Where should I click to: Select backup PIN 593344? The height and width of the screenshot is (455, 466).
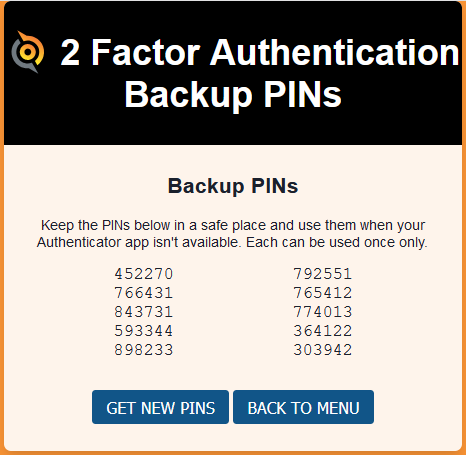coord(144,331)
